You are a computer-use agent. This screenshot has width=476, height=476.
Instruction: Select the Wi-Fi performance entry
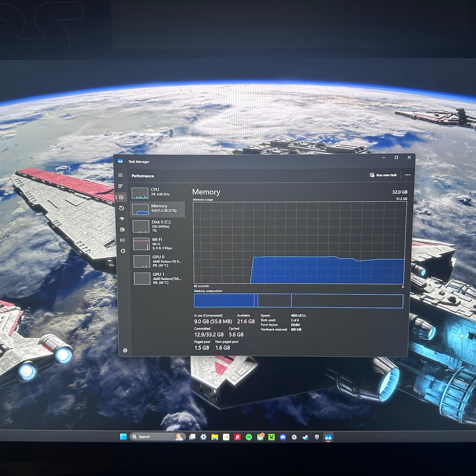[x=158, y=244]
